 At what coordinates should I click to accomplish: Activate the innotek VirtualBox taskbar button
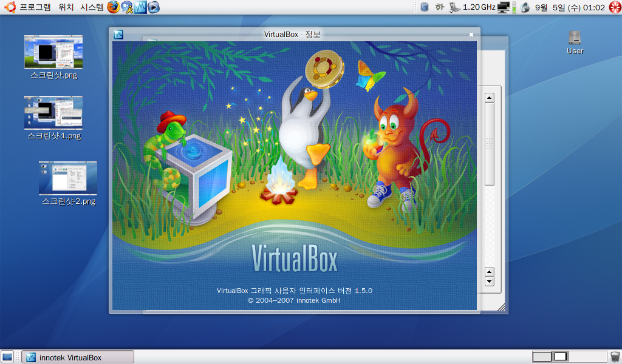coord(78,357)
